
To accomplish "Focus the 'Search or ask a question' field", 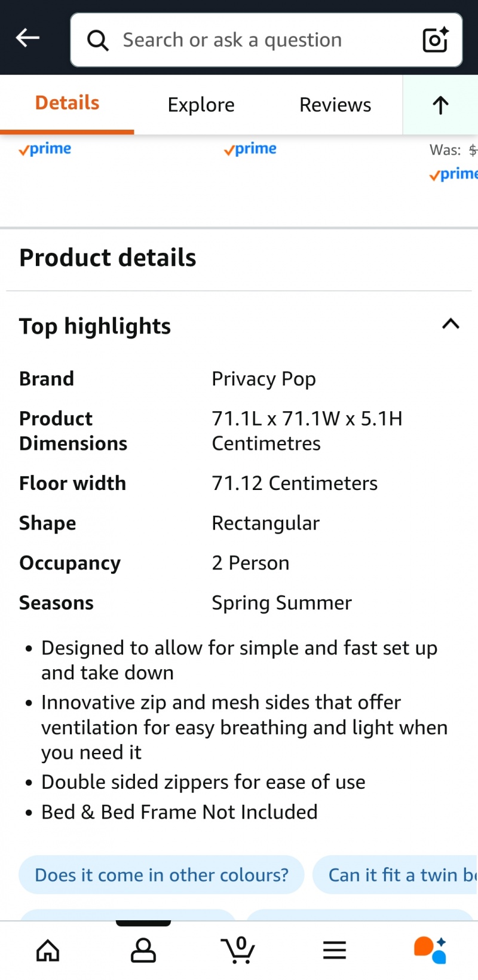I will pyautogui.click(x=266, y=40).
